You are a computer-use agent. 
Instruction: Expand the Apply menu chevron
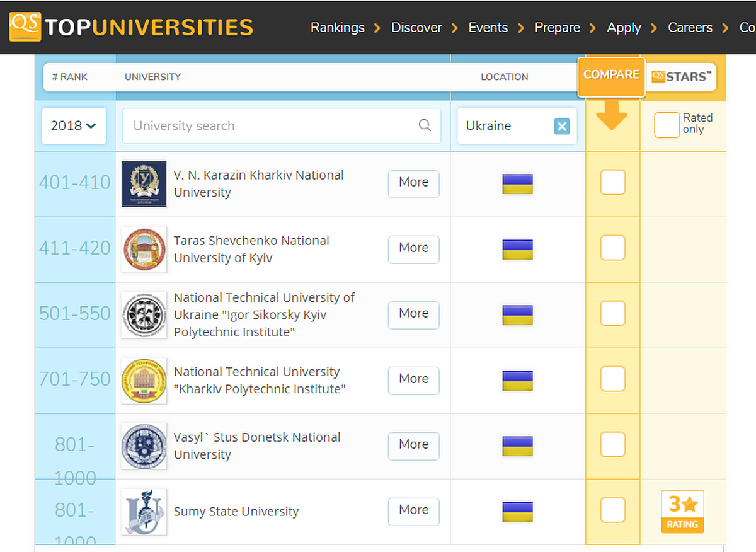(x=654, y=28)
